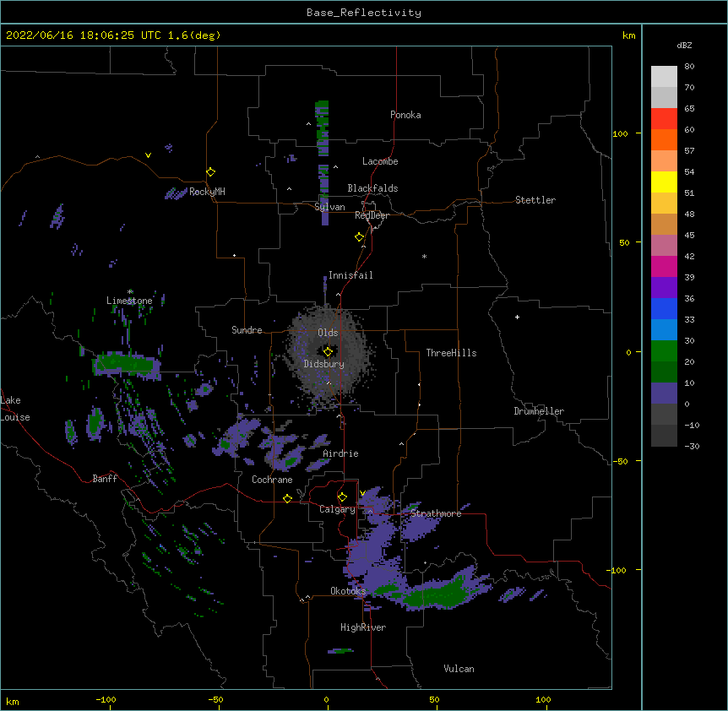Click the Vulcan town label

459,669
